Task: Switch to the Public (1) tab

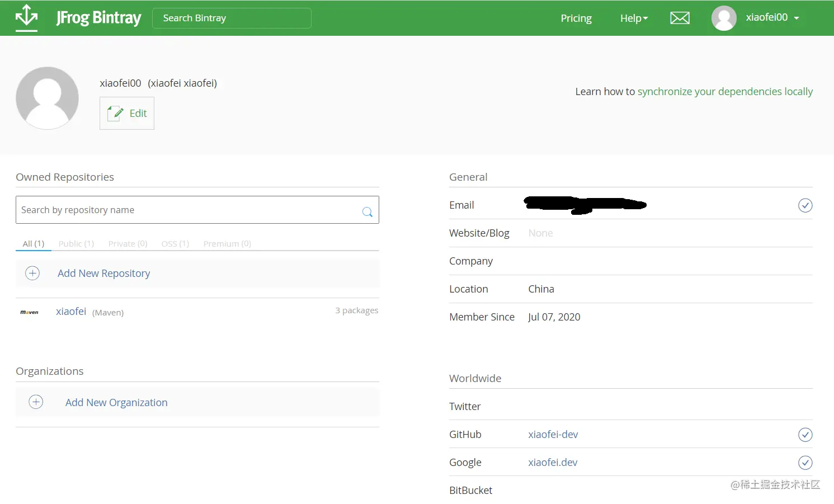Action: 76,243
